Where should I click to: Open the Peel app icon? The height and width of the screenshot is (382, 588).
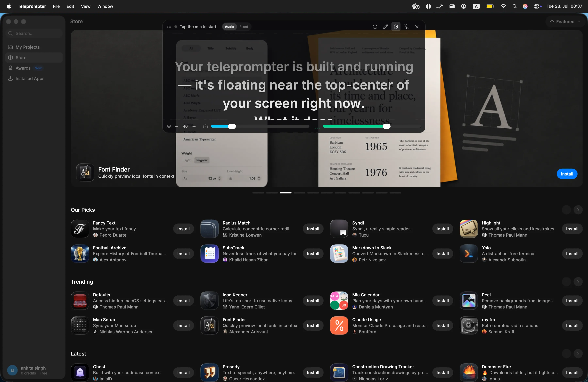click(x=469, y=301)
